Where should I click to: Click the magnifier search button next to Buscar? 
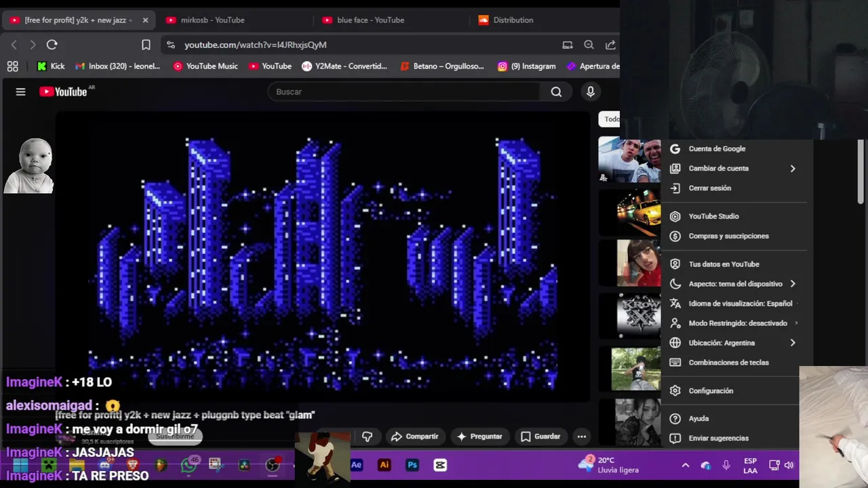(556, 91)
